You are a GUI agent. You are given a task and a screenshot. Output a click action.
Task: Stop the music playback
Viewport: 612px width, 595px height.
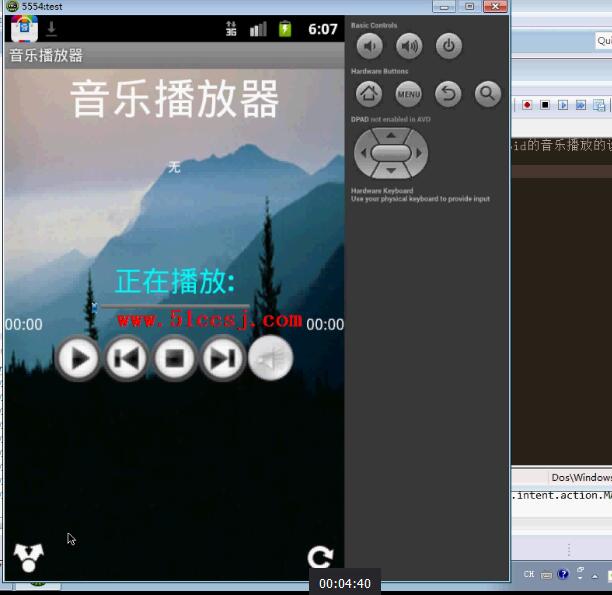point(174,358)
